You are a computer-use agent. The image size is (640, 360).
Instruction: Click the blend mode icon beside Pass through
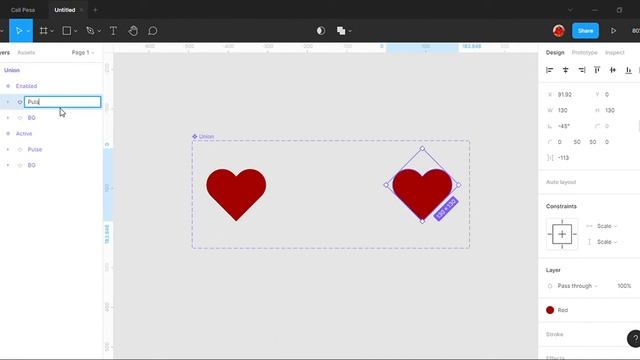tap(550, 286)
